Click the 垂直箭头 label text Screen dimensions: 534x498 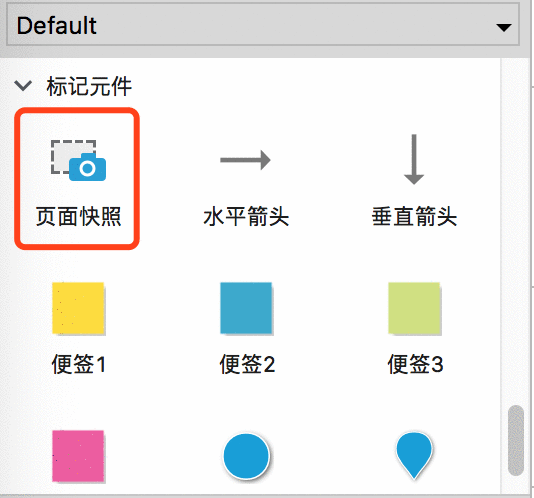(x=414, y=216)
